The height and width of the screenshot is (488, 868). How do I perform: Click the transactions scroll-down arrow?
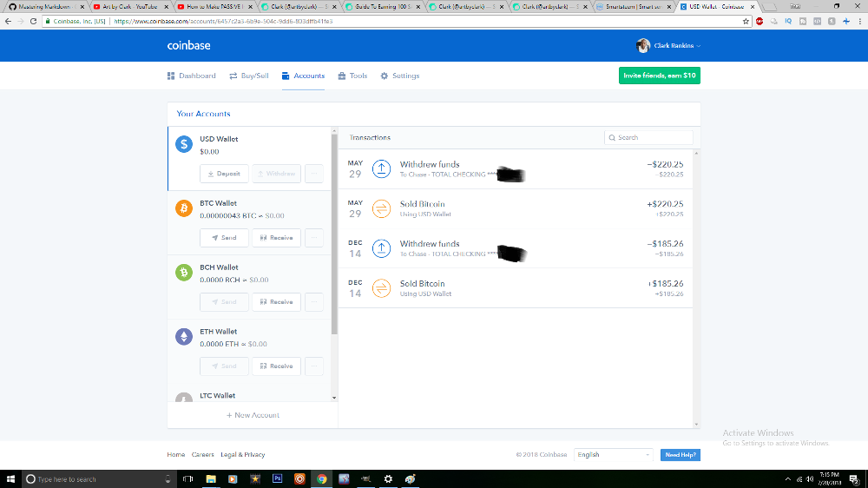pyautogui.click(x=696, y=425)
